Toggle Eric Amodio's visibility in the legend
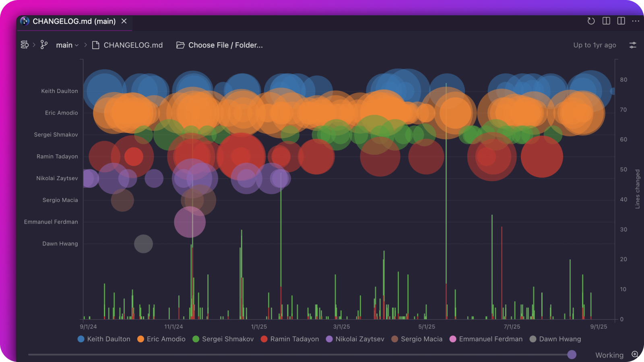 (x=161, y=339)
